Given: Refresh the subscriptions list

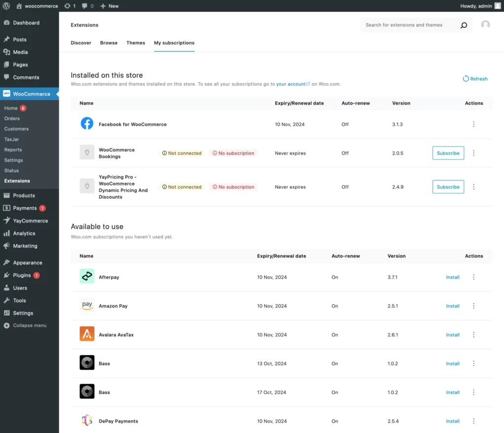Looking at the screenshot, I should pyautogui.click(x=475, y=79).
